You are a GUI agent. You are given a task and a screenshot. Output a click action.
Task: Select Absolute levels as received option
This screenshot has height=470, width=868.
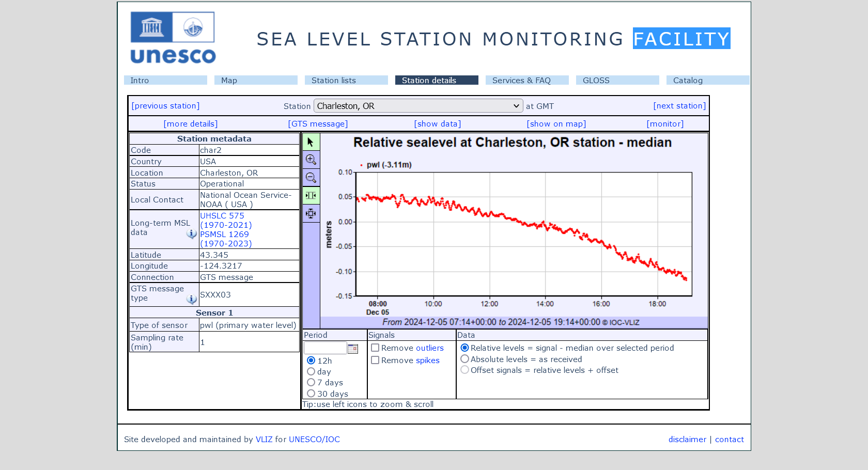464,359
